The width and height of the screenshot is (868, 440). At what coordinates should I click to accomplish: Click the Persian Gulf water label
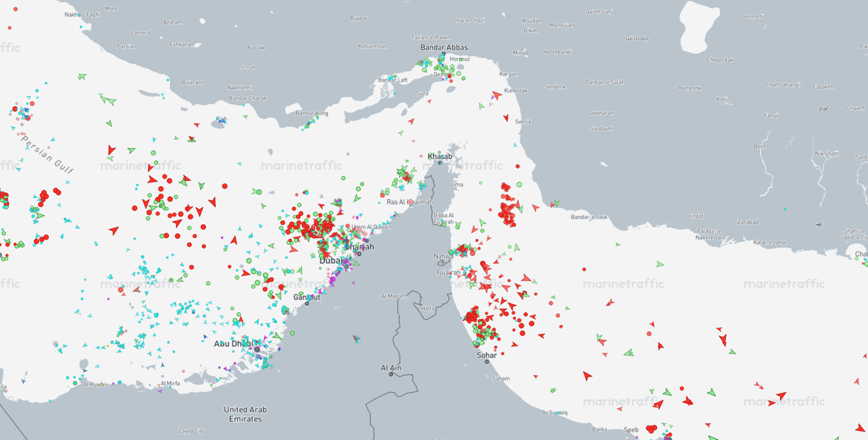pyautogui.click(x=46, y=155)
